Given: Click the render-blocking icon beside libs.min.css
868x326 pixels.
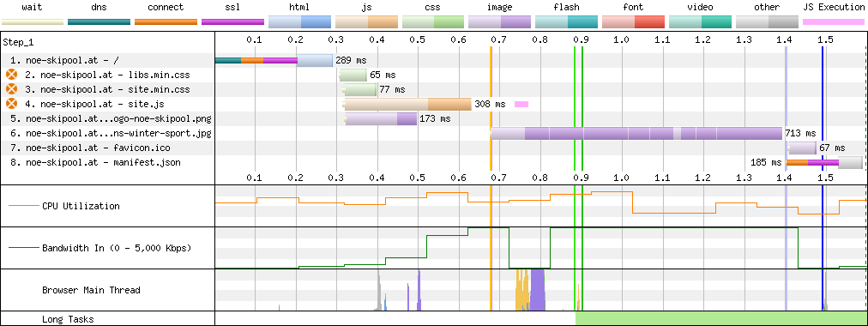Looking at the screenshot, I should click(11, 75).
